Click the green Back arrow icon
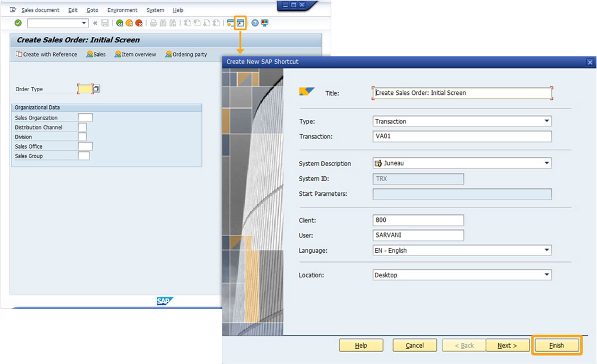Screen dimensions: 597x364 [x=119, y=23]
